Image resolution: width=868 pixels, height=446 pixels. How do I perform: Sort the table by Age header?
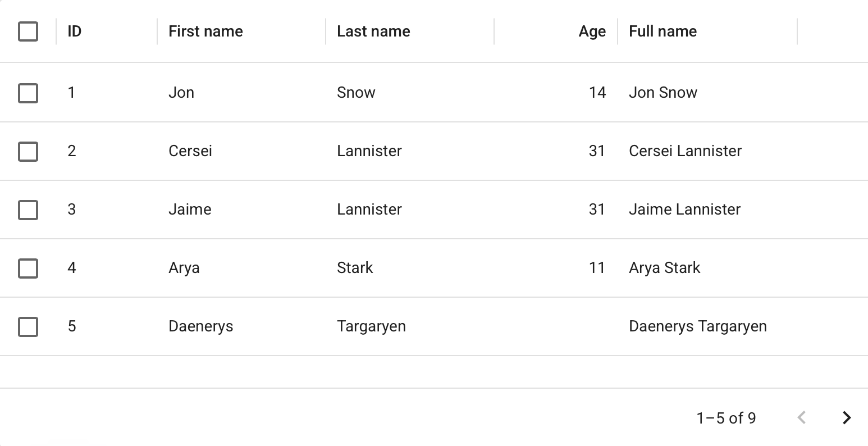coord(592,31)
